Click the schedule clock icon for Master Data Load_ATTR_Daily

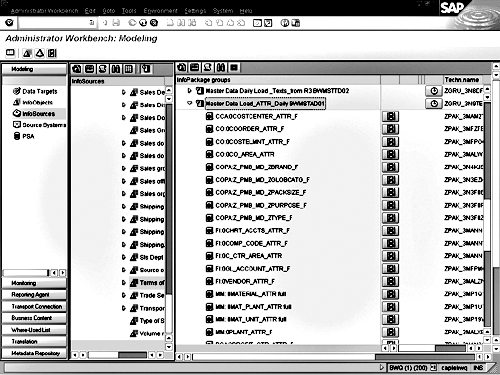coord(434,104)
